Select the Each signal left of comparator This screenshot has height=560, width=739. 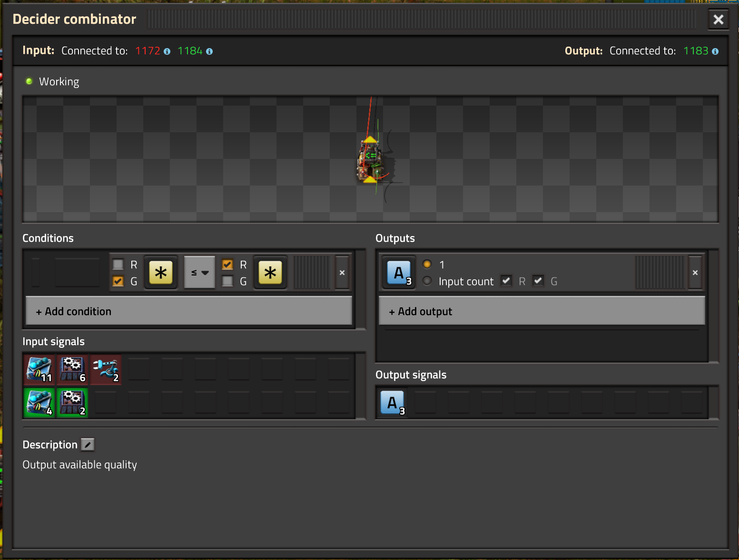tap(161, 273)
